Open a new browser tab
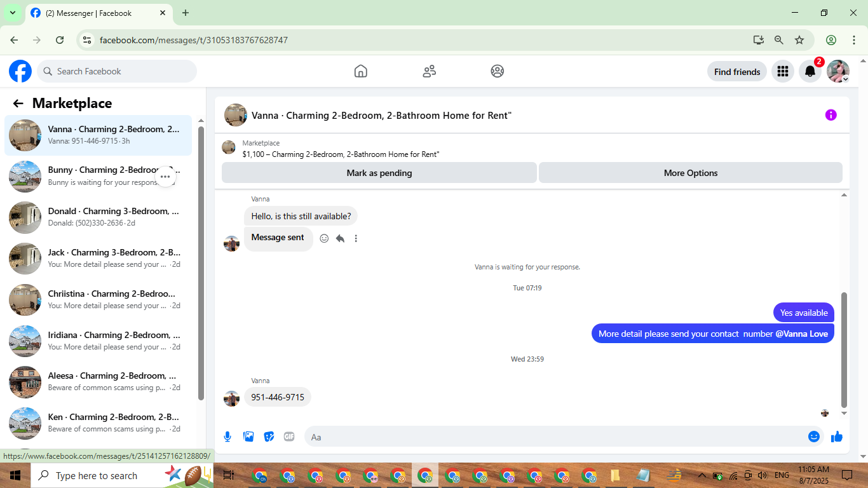Viewport: 868px width, 488px height. [x=186, y=13]
